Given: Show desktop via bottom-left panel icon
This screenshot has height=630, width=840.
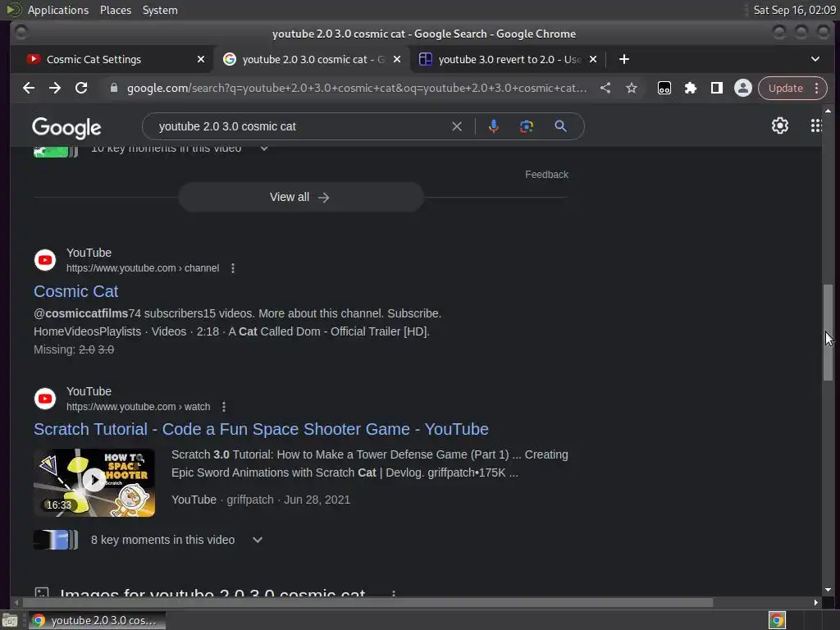Looking at the screenshot, I should tap(10, 620).
